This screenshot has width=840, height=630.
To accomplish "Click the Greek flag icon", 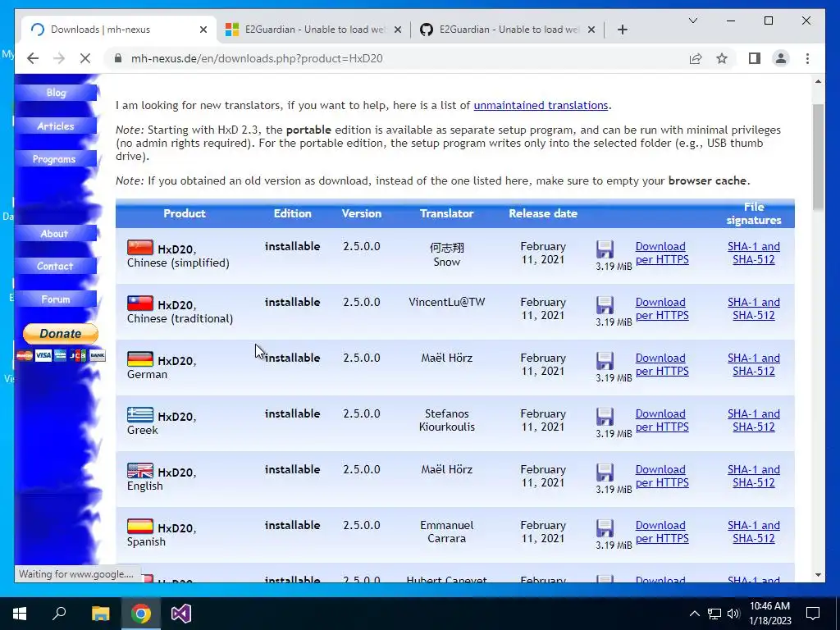I will tap(140, 414).
